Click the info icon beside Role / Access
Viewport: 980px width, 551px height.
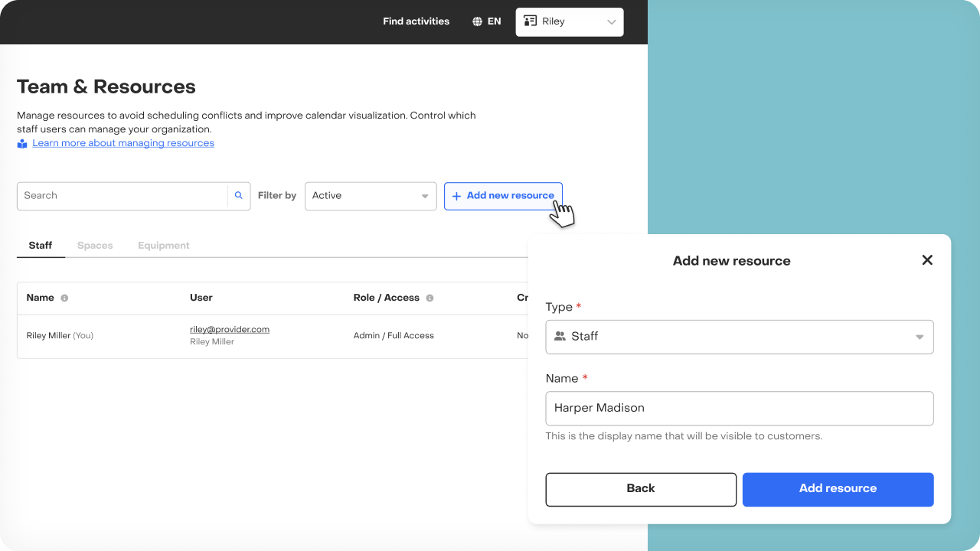tap(430, 298)
